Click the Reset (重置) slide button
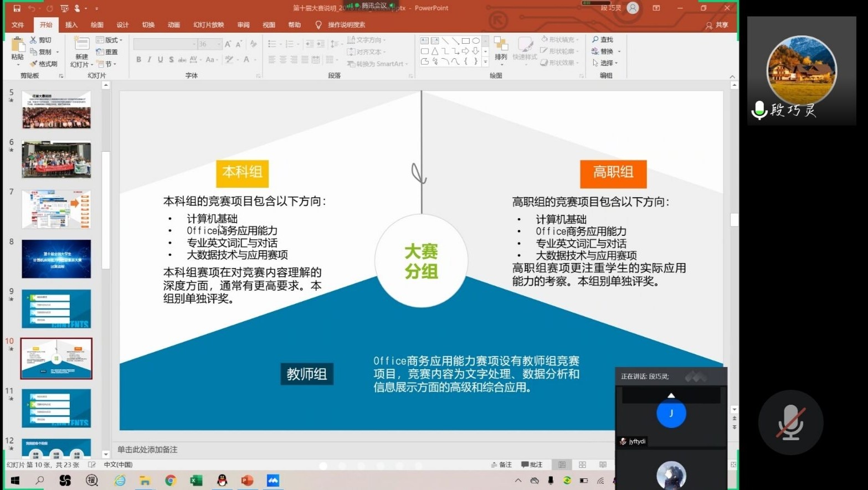868x490 pixels. point(107,52)
